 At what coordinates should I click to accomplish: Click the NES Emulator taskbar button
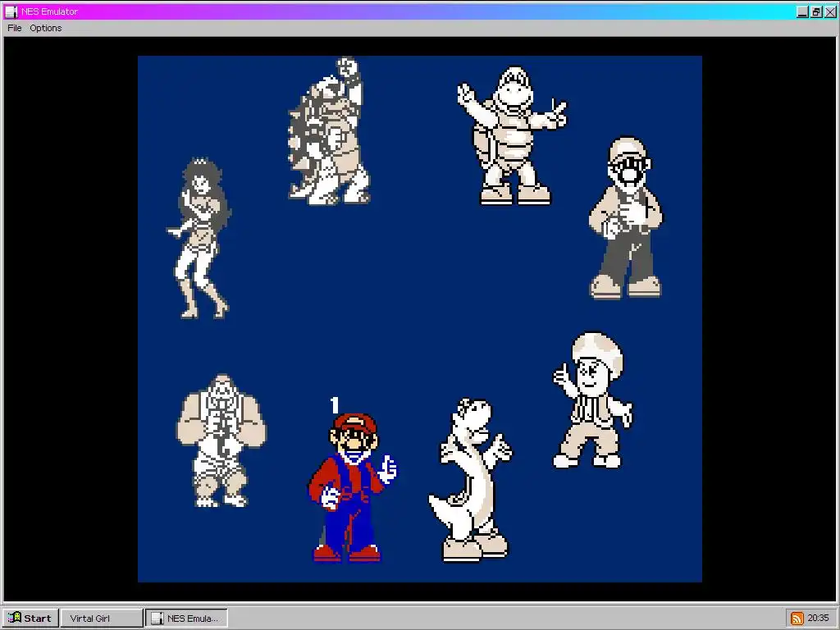[186, 618]
